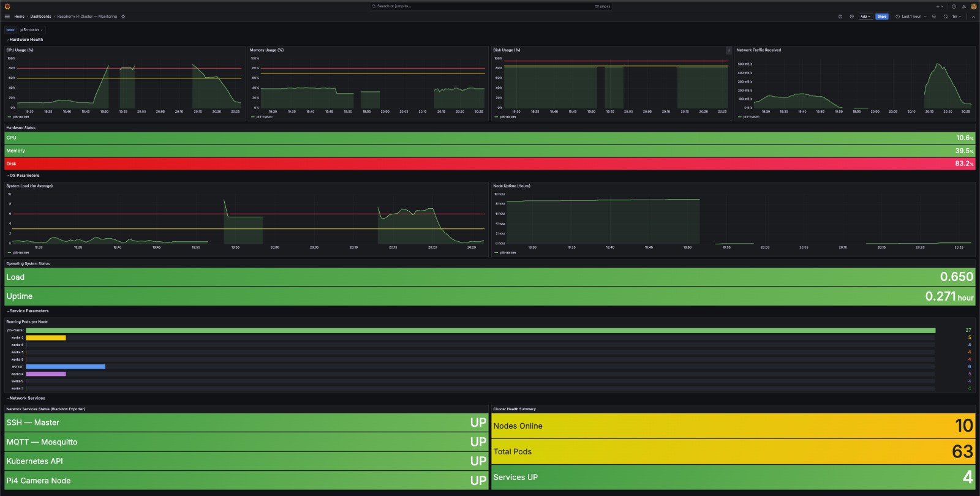Click the CPU Usage (%) panel title
The height and width of the screenshot is (496, 980).
(20, 50)
